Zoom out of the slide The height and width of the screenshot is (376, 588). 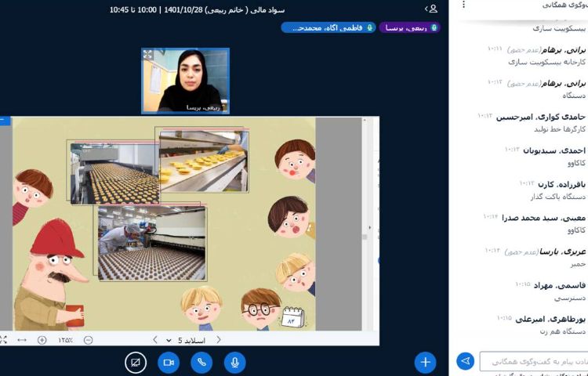[88, 340]
